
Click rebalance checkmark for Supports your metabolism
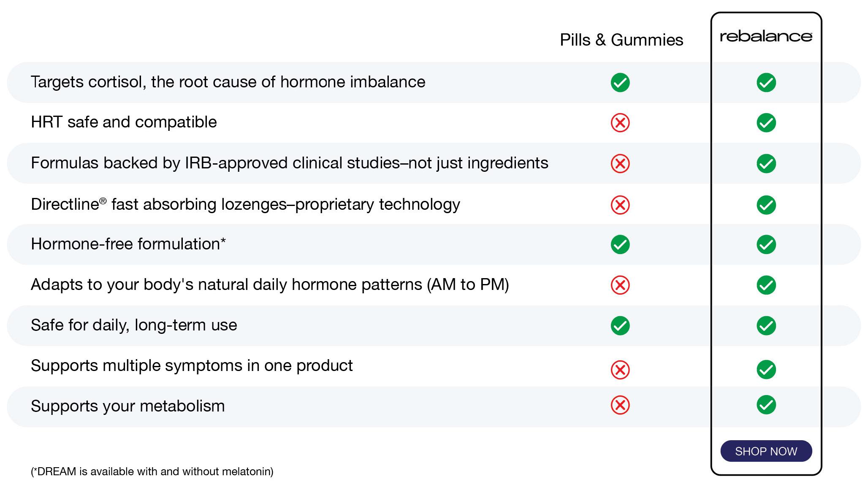[766, 405]
